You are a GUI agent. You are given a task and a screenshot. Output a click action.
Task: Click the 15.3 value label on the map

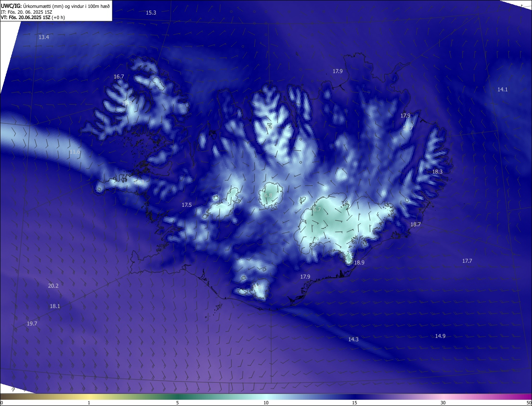[x=151, y=13]
